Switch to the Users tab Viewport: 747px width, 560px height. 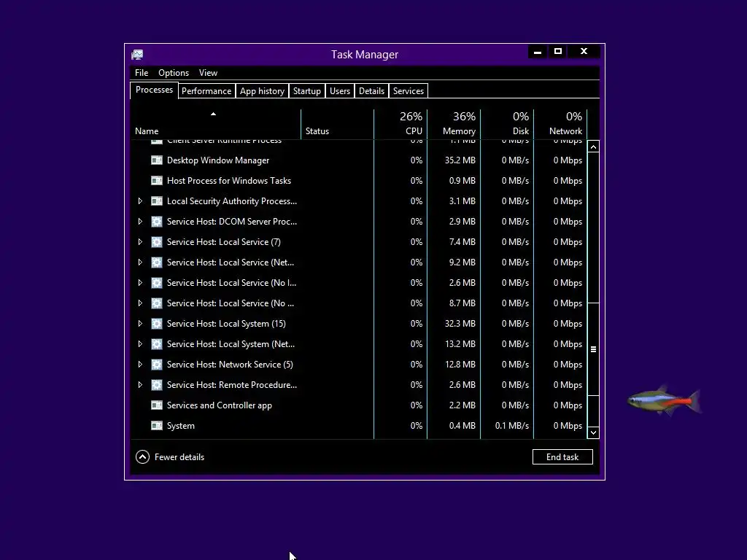point(340,91)
